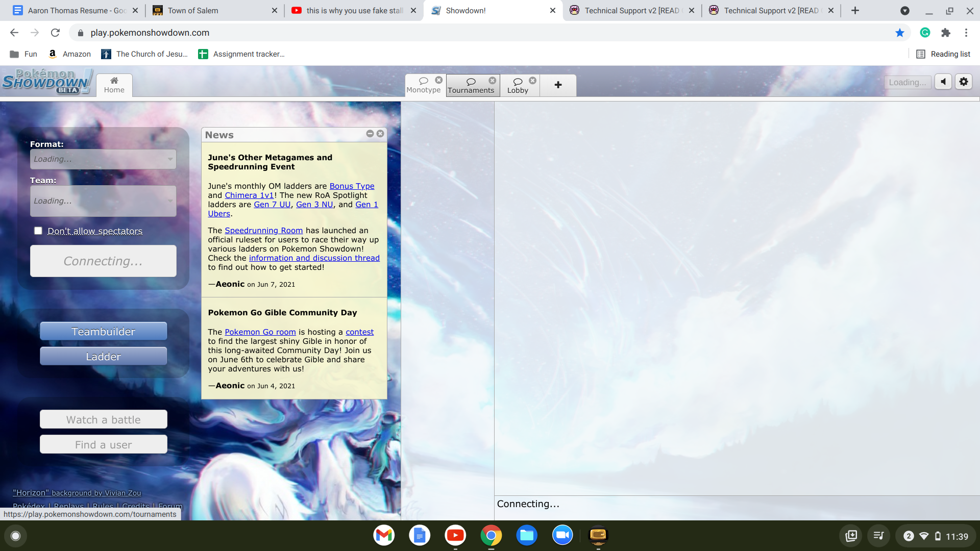Screen dimensions: 980x551
Task: Open the Team dropdown
Action: click(x=103, y=201)
